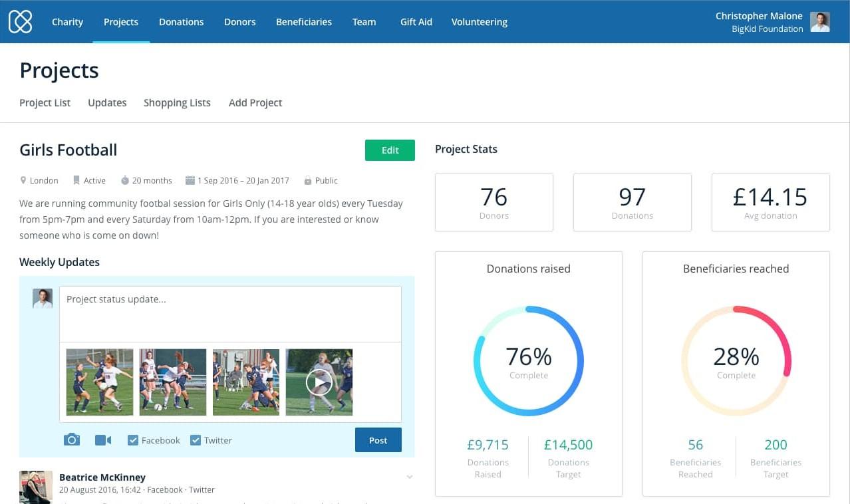Click the Donations raised 76% progress ring
850x504 pixels.
point(529,362)
